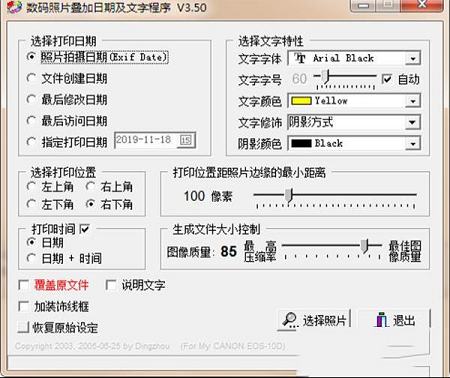Click the exit door icon beside 退出
Image resolution: width=450 pixels, height=378 pixels.
pyautogui.click(x=381, y=320)
